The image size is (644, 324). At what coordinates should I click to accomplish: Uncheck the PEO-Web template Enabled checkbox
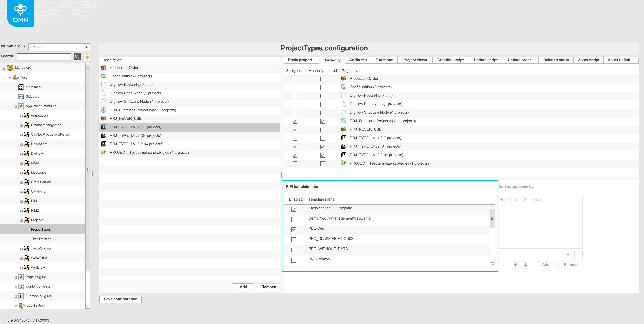click(294, 229)
